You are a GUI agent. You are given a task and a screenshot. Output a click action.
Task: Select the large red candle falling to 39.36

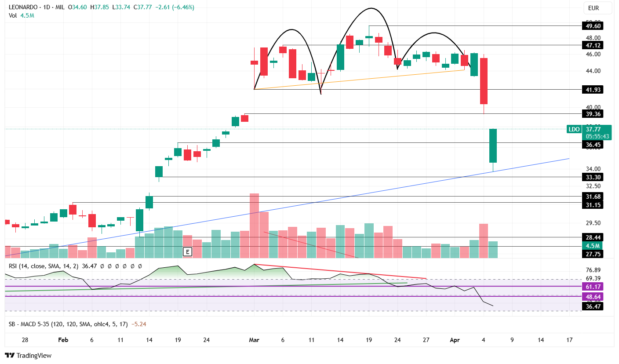484,81
